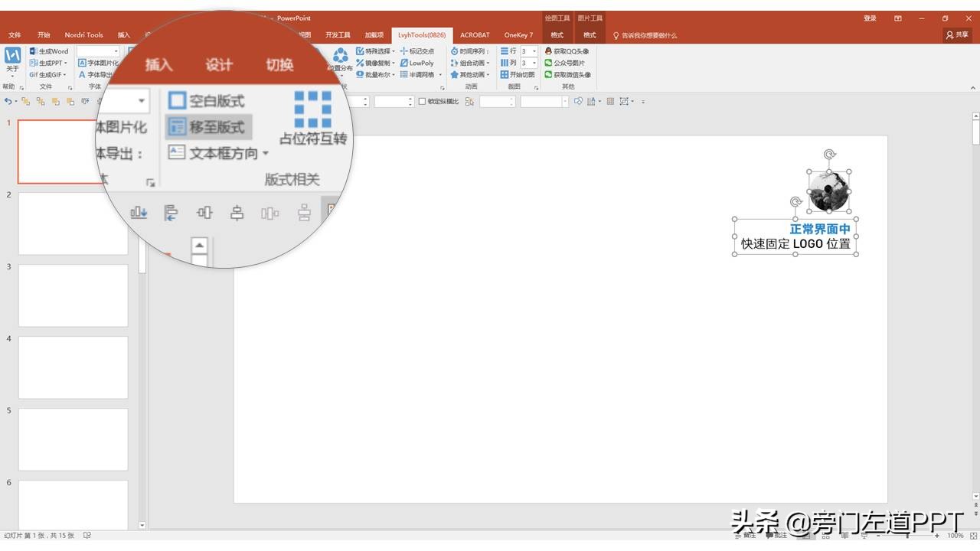
Task: Apply the LowPoly tool
Action: coord(417,63)
